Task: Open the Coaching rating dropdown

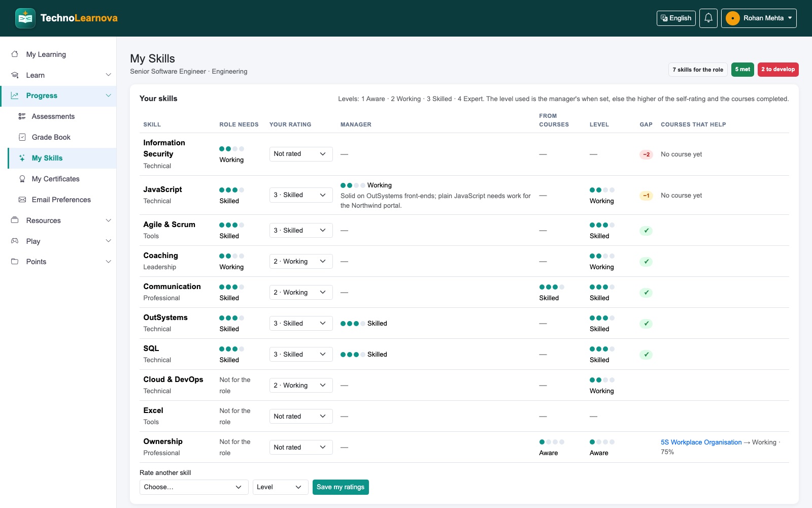Action: (x=301, y=262)
